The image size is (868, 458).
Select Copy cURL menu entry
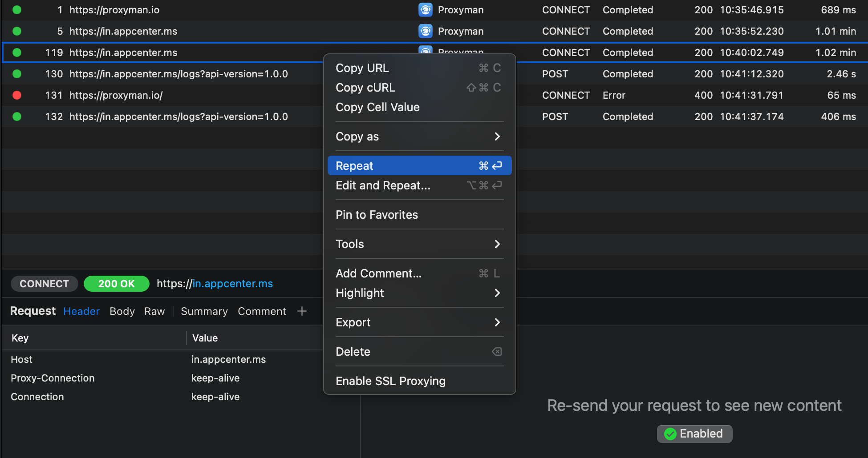coord(419,88)
